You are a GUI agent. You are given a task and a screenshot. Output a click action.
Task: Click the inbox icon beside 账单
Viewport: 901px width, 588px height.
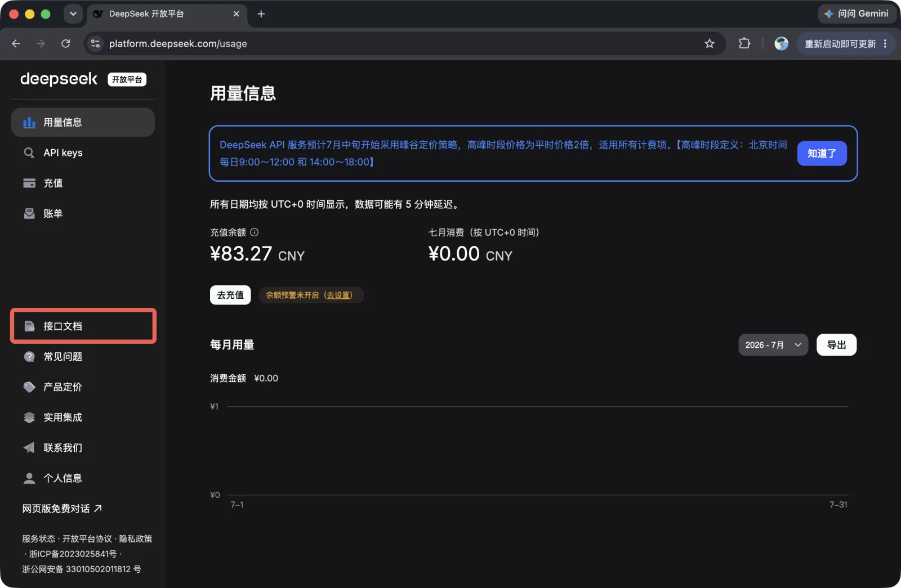pyautogui.click(x=29, y=213)
